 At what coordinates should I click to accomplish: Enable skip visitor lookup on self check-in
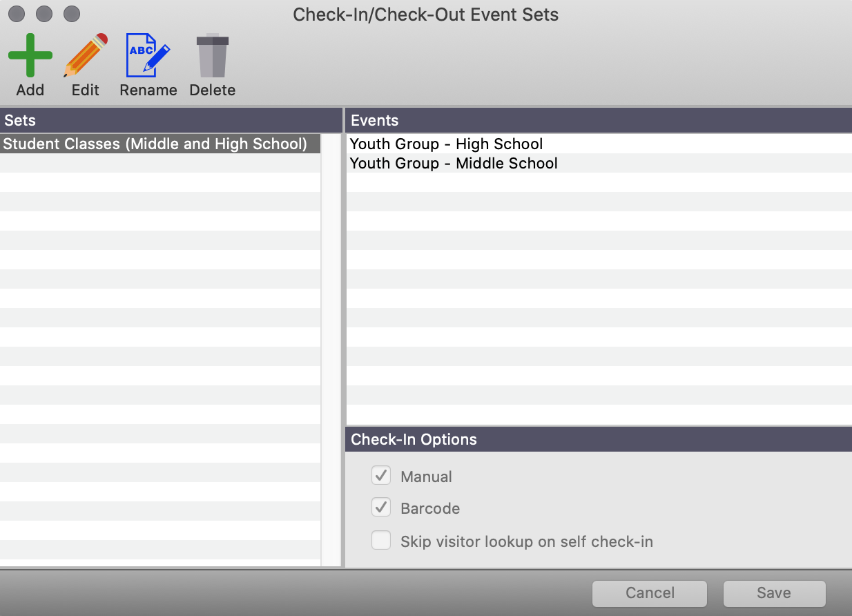point(381,540)
